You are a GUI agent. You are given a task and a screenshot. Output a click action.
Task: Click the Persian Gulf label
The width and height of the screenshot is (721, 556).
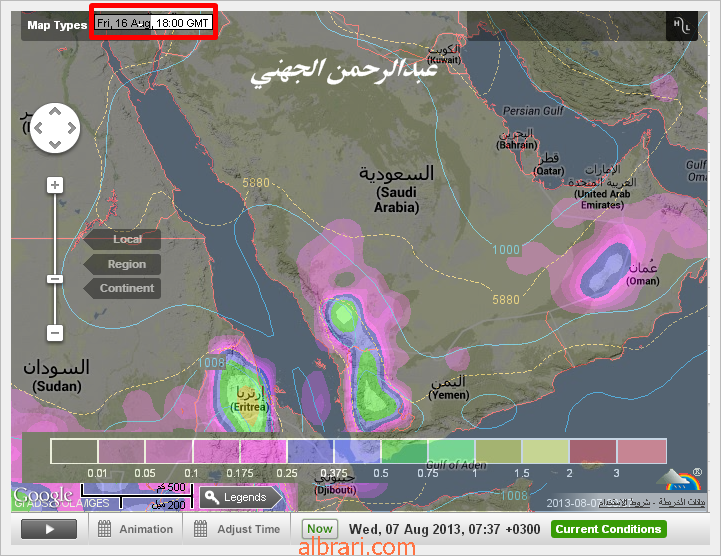point(533,111)
